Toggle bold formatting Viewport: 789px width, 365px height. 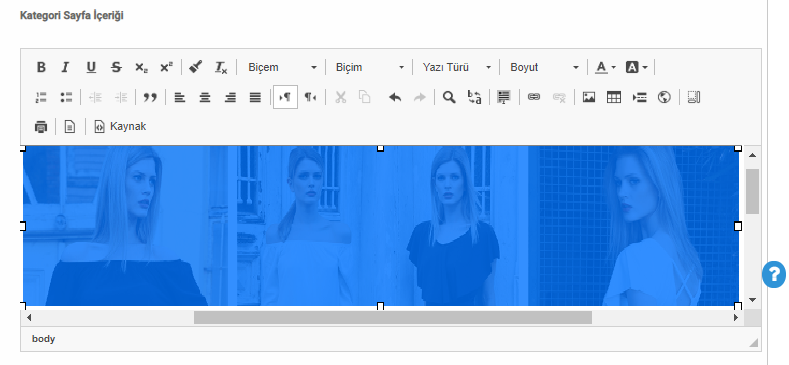point(41,67)
